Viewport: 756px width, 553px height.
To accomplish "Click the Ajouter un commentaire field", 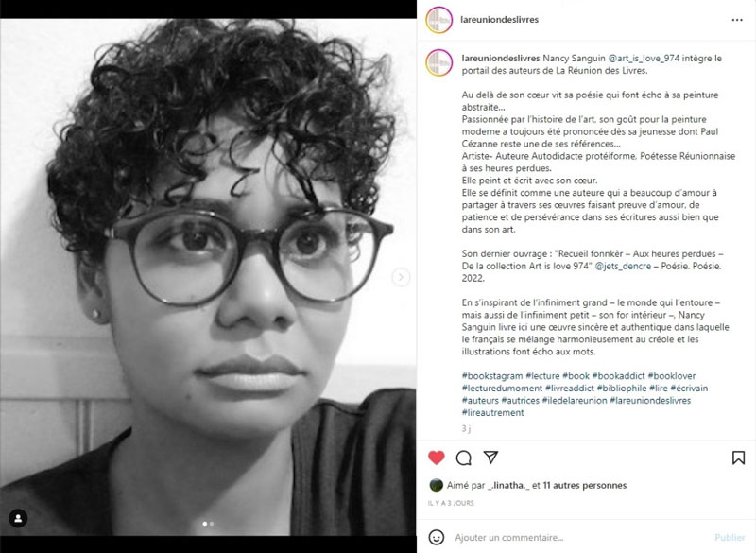I will tap(578, 537).
